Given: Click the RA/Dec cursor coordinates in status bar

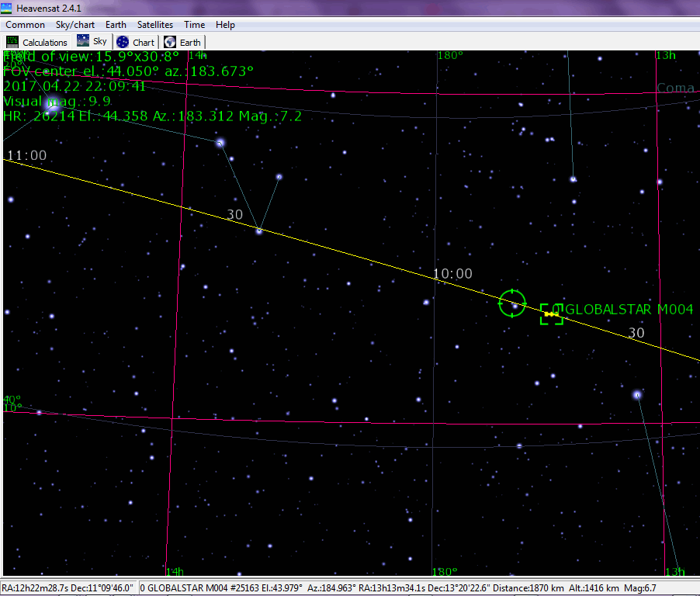Looking at the screenshot, I should (69, 587).
